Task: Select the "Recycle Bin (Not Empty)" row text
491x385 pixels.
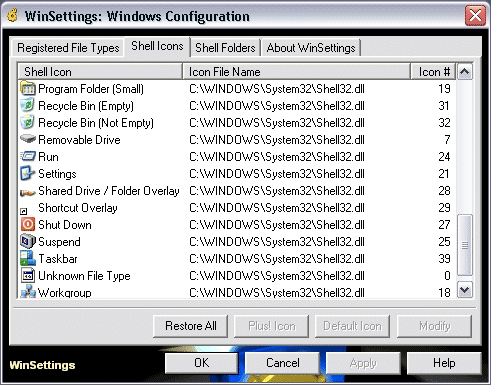Action: click(x=96, y=123)
